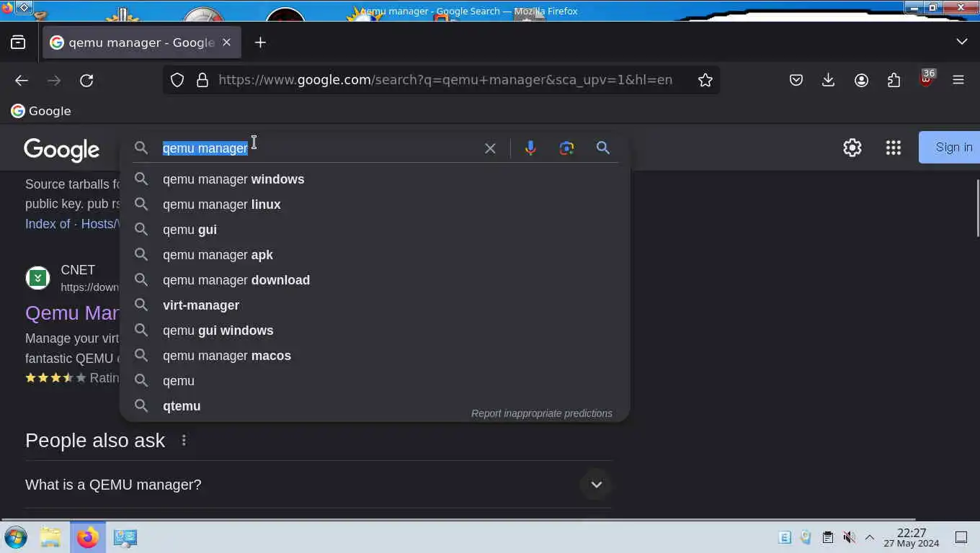Click the page vertical scrollbar
The height and width of the screenshot is (553, 980).
click(x=977, y=207)
